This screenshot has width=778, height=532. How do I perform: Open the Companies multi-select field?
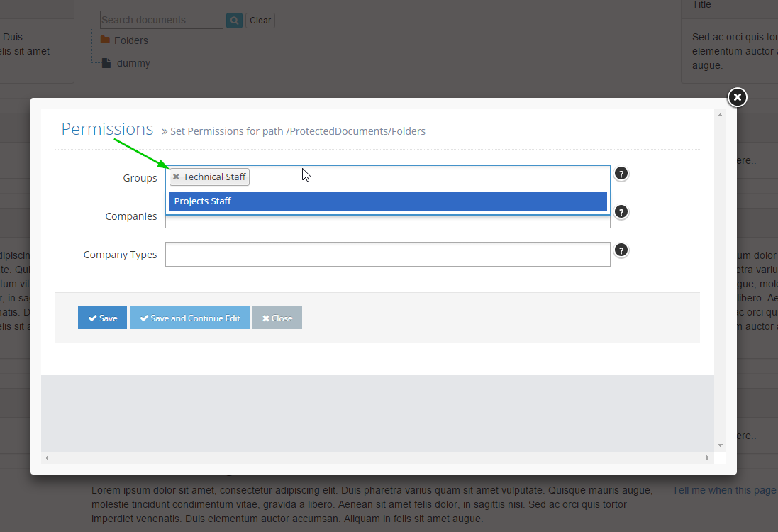[x=387, y=221]
